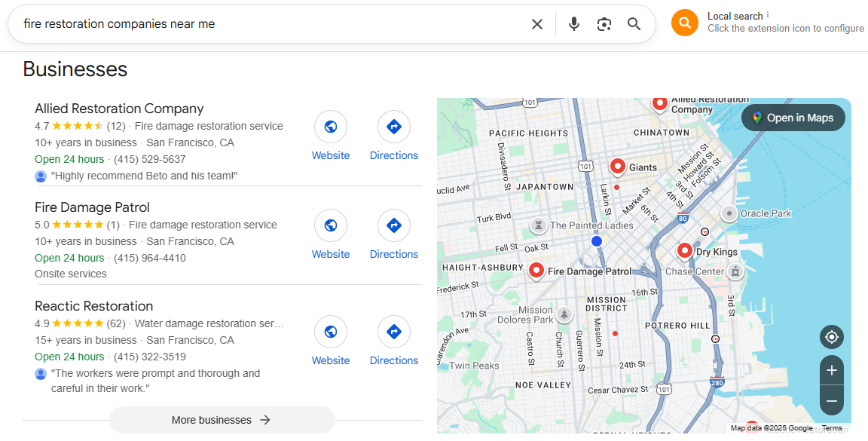Open Reactic Restoration business listing title
This screenshot has width=868, height=441.
click(94, 306)
